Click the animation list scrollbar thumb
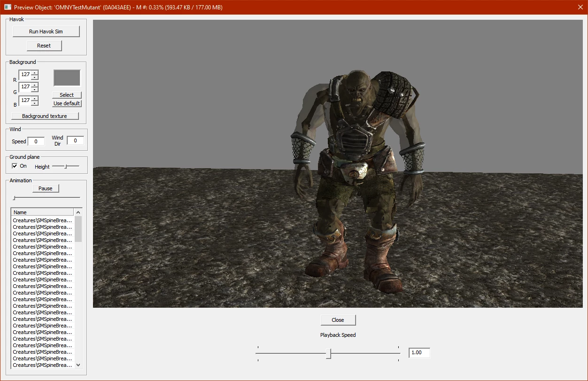Image resolution: width=588 pixels, height=381 pixels. [78, 229]
